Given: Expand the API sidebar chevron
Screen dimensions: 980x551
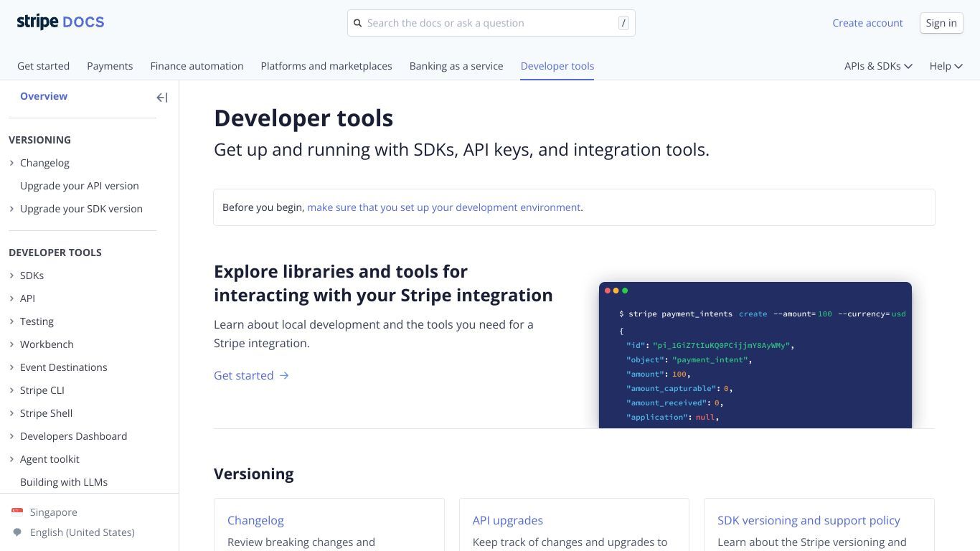Looking at the screenshot, I should tap(11, 298).
